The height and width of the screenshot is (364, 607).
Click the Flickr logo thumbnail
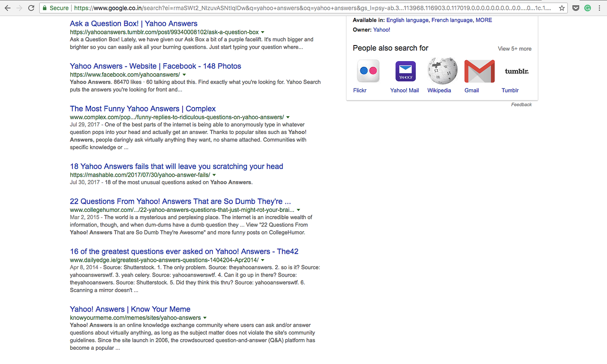pos(368,71)
